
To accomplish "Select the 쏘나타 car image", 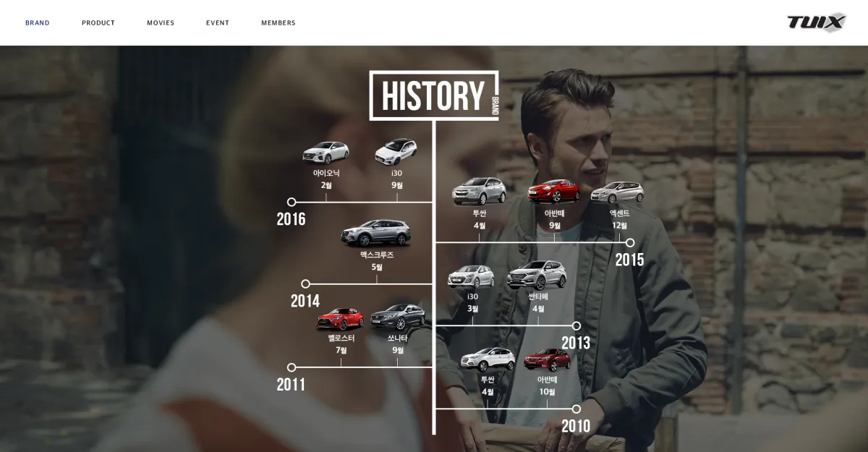I will pyautogui.click(x=397, y=318).
